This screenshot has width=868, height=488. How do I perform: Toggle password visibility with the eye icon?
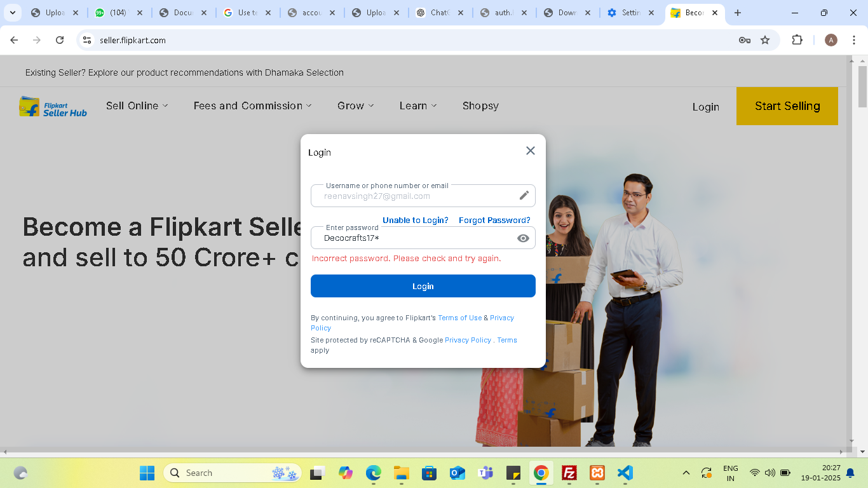coord(522,238)
